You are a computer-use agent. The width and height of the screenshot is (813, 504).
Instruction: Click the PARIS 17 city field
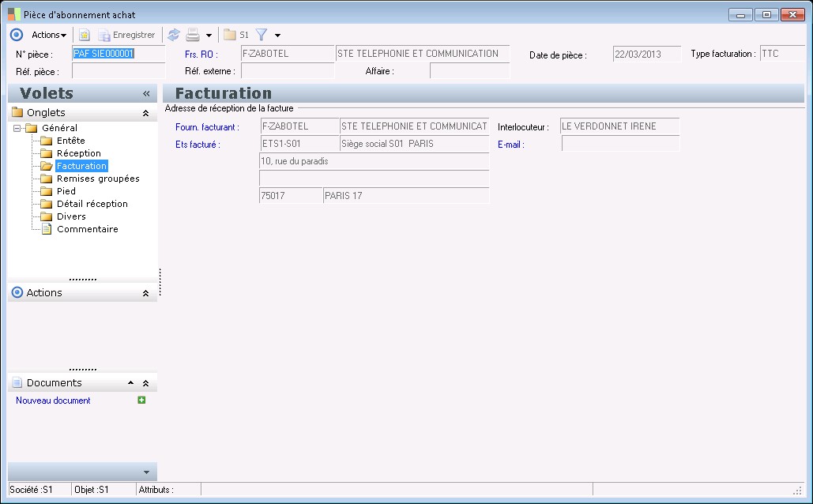tap(406, 195)
